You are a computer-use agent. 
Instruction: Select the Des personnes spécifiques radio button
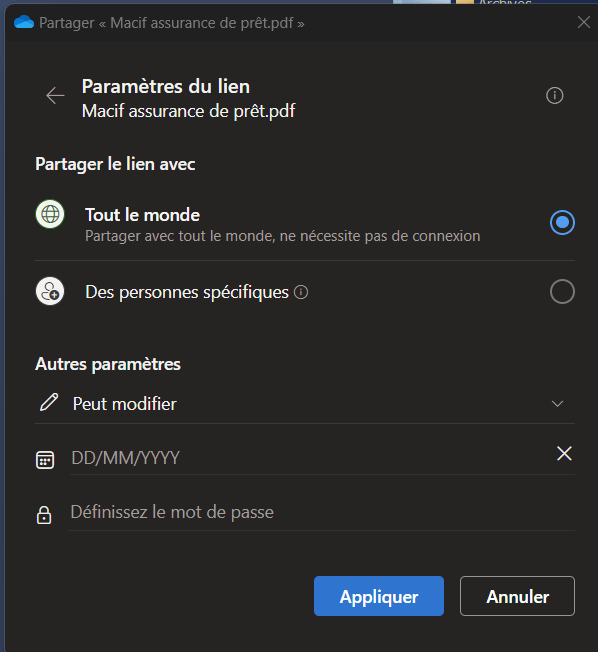562,291
